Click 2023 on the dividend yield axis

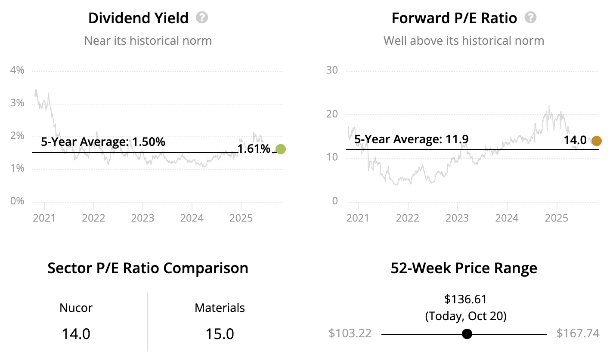click(142, 218)
